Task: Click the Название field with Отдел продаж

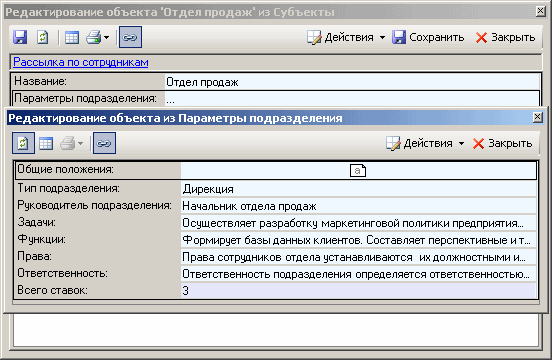Action: [x=352, y=82]
